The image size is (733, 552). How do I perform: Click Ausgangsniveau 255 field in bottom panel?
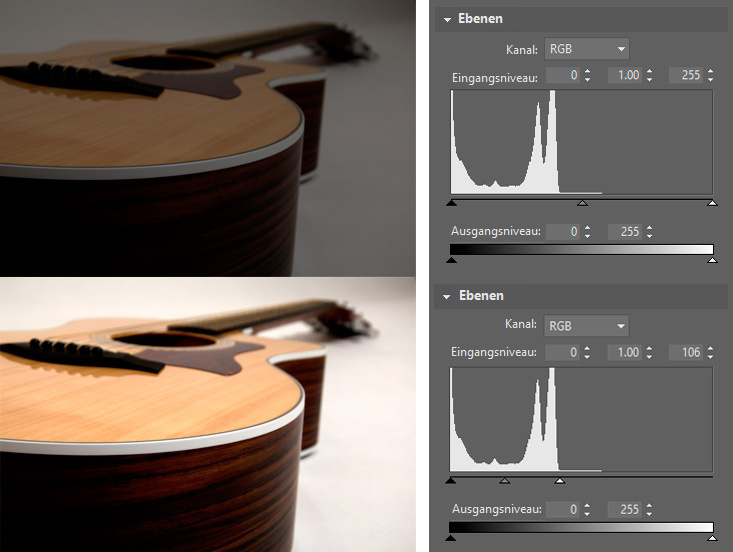[624, 509]
